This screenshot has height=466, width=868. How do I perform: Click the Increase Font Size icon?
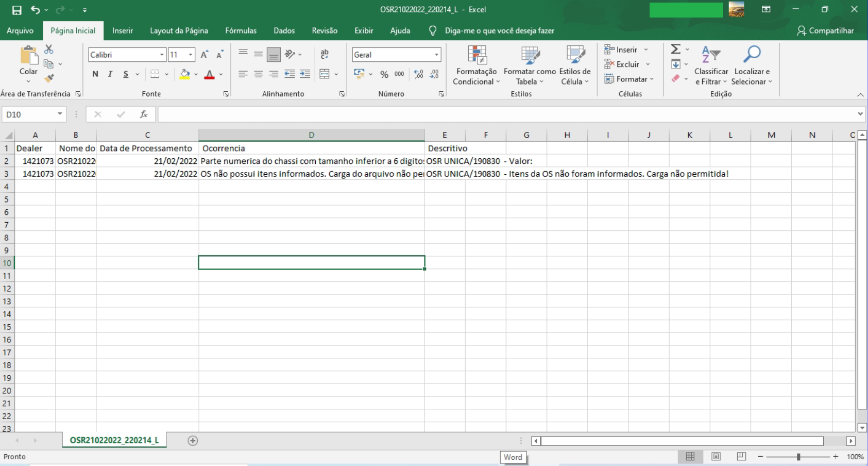click(x=205, y=55)
